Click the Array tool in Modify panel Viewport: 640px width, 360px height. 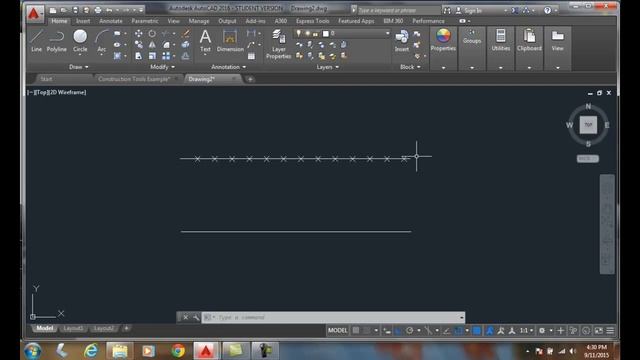166,56
